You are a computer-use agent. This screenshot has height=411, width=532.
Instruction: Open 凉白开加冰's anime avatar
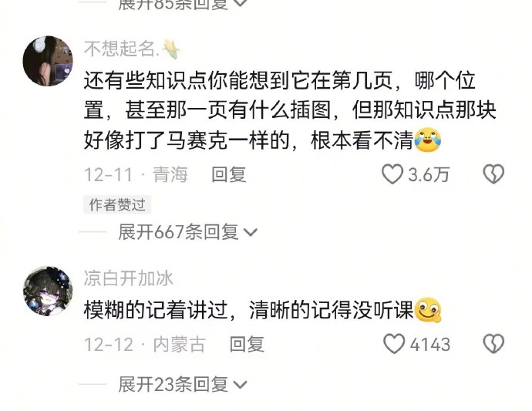[48, 291]
